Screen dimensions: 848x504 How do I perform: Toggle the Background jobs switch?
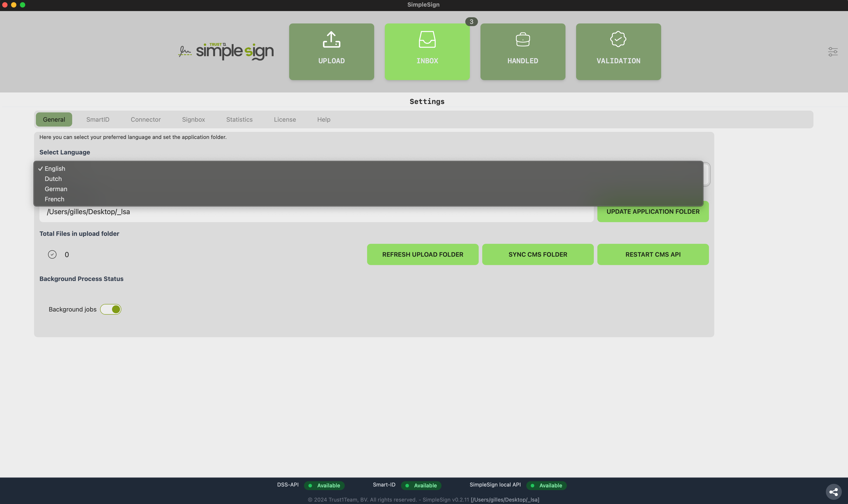click(x=111, y=309)
